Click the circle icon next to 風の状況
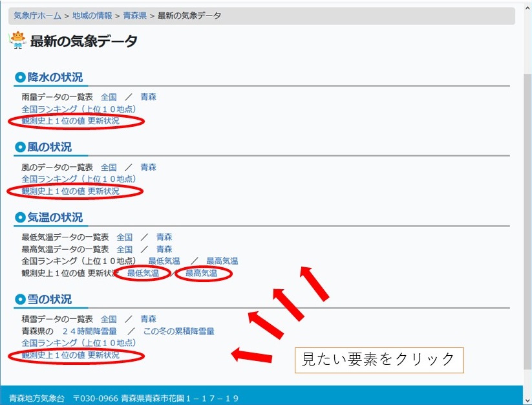The height and width of the screenshot is (405, 532). [20, 148]
